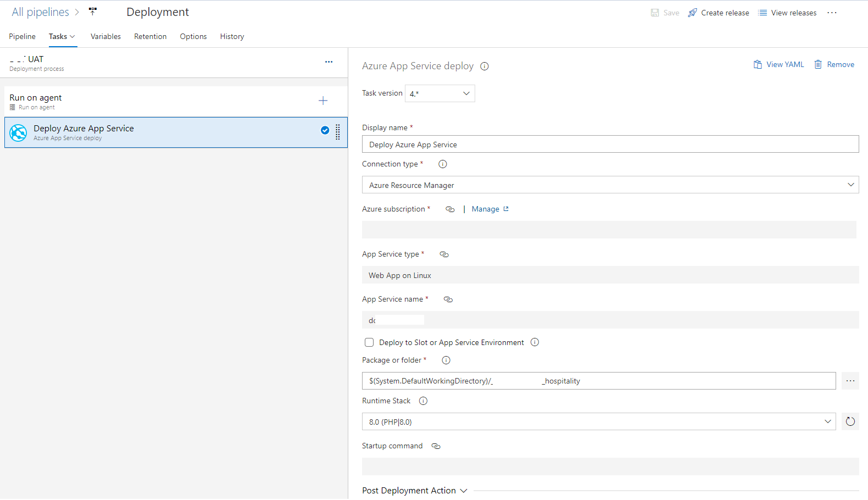Open the History tab
This screenshot has width=868, height=500.
click(x=232, y=36)
